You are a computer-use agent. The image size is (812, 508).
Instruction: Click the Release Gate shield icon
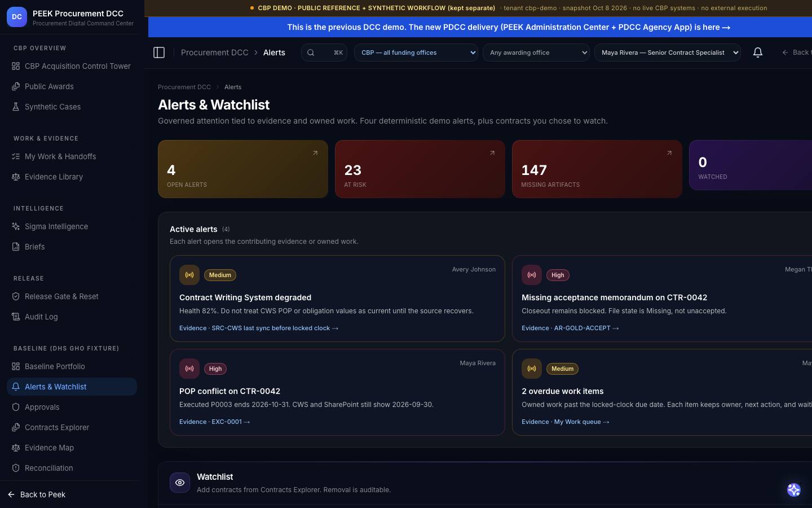pos(16,296)
